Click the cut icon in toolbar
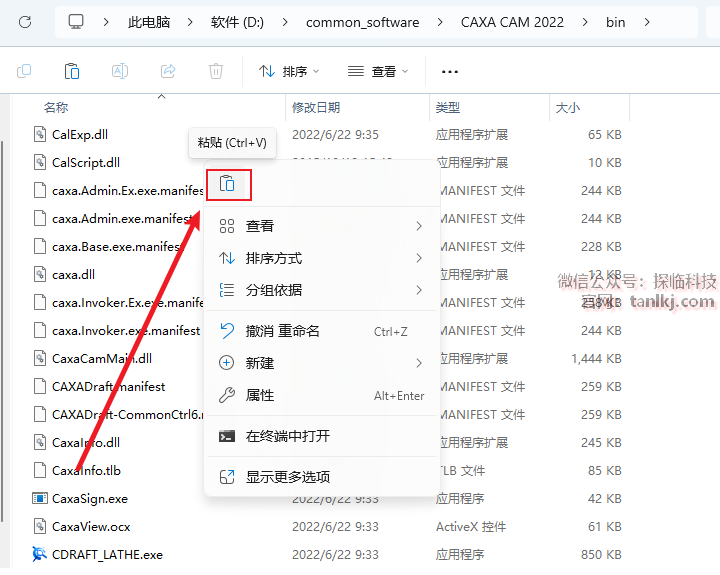This screenshot has width=720, height=575. click(24, 71)
